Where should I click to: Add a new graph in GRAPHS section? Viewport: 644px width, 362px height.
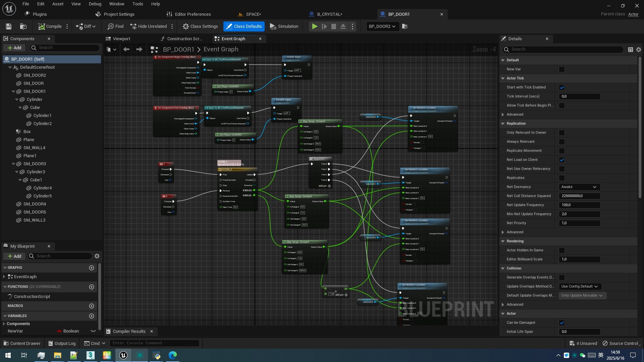coord(92,268)
